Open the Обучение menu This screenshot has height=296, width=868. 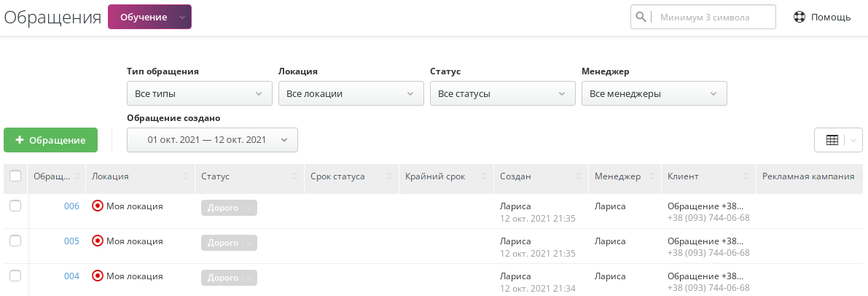(149, 17)
